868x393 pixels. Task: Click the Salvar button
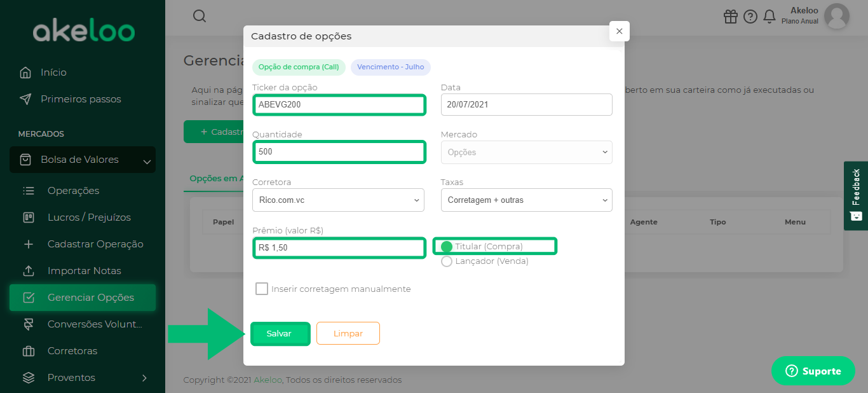click(279, 333)
